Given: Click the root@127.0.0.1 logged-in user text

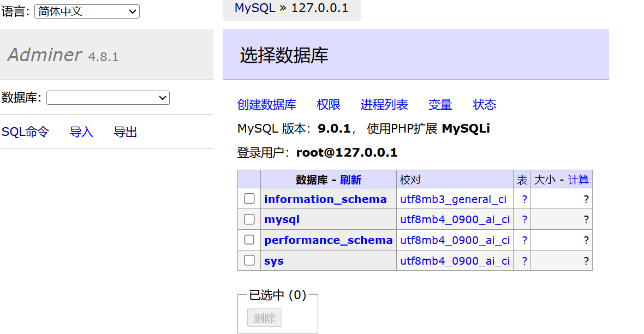Looking at the screenshot, I should coord(347,153).
